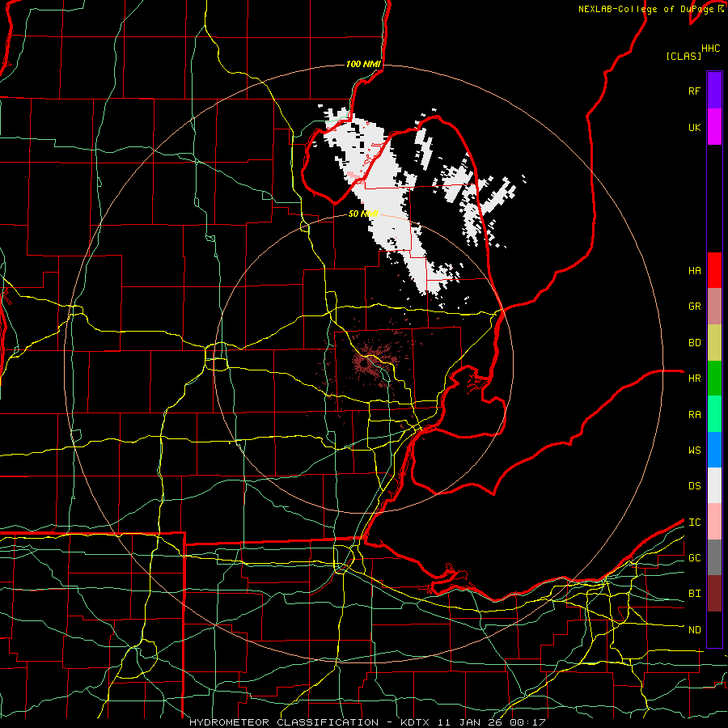Click the [CLAS] label

pos(684,56)
